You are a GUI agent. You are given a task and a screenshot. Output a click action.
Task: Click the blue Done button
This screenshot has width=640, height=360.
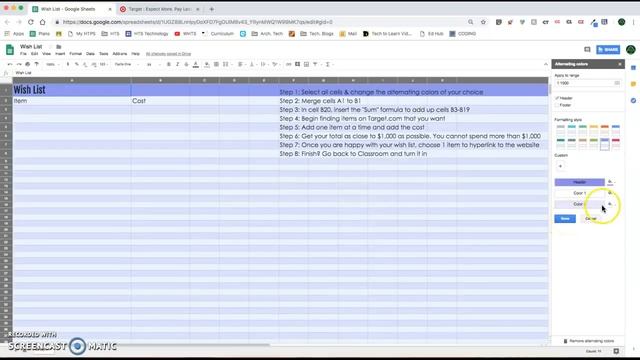(x=565, y=219)
